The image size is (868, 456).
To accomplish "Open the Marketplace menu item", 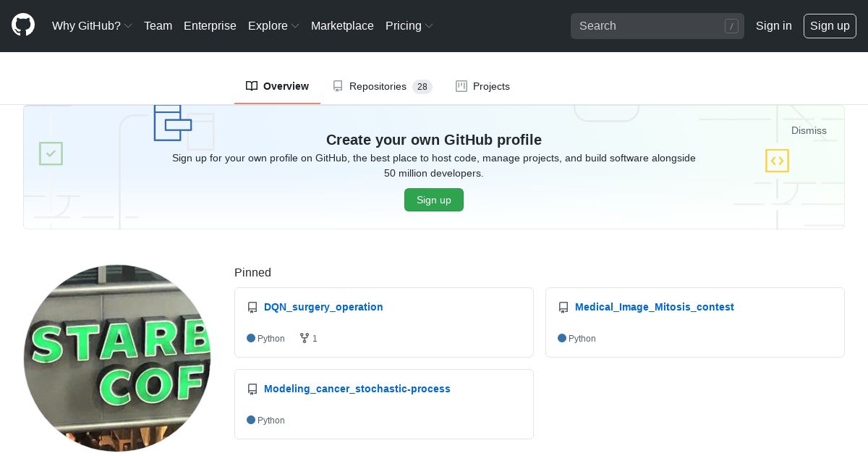I will click(342, 25).
